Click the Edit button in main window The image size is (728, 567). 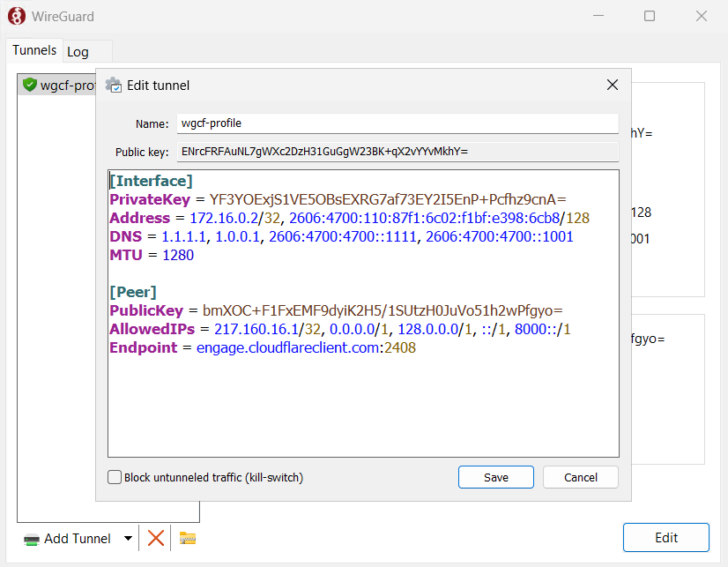click(x=665, y=538)
